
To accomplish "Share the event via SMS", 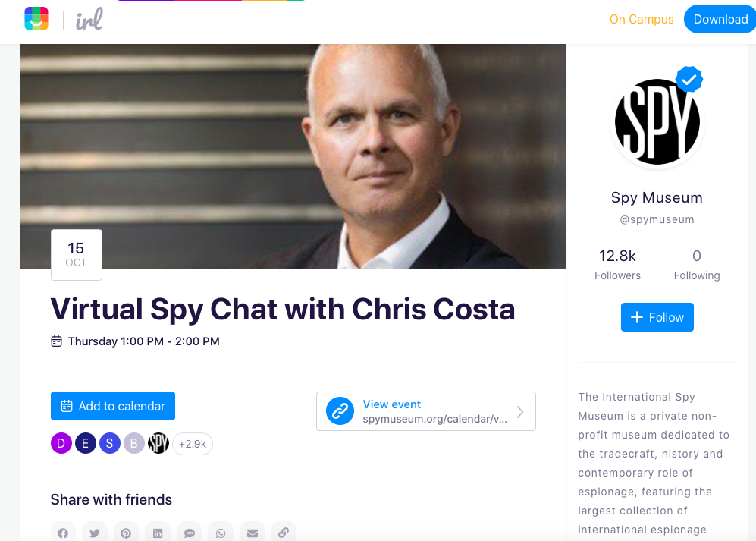I will (x=189, y=533).
